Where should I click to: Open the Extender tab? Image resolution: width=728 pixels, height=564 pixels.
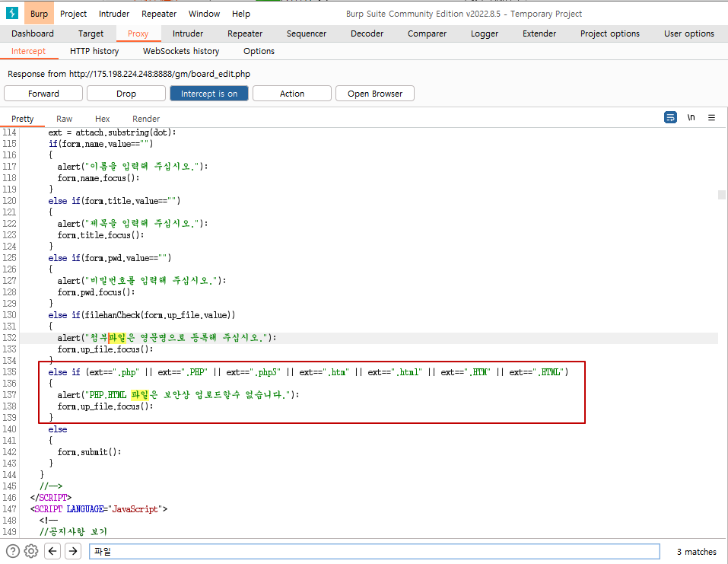539,33
